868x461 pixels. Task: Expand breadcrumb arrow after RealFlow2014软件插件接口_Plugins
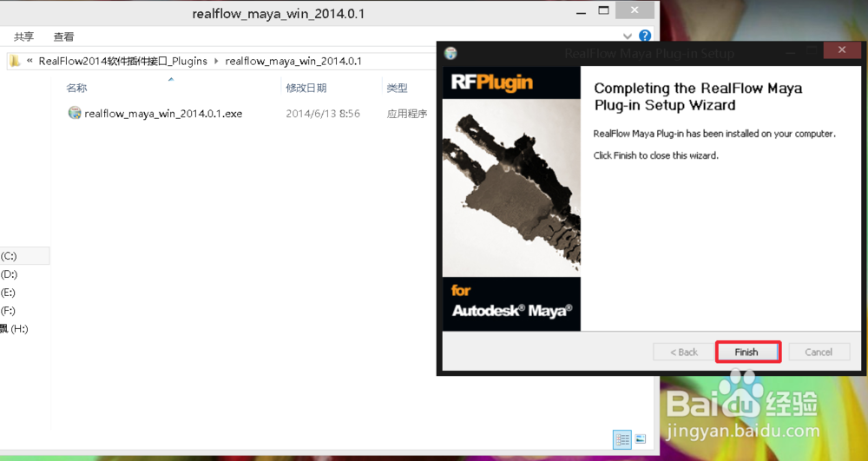(x=216, y=61)
